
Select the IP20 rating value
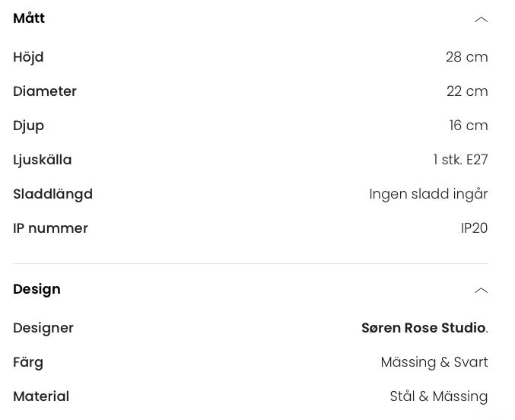(x=474, y=228)
